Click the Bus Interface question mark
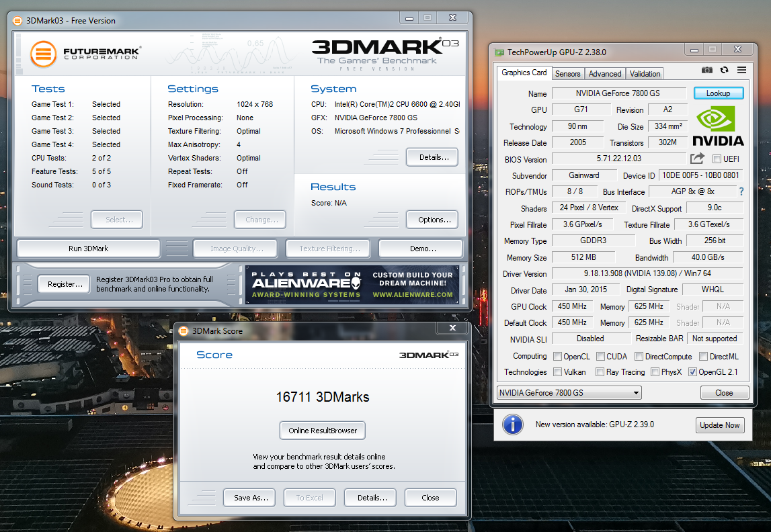Image resolution: width=771 pixels, height=532 pixels. 741,191
